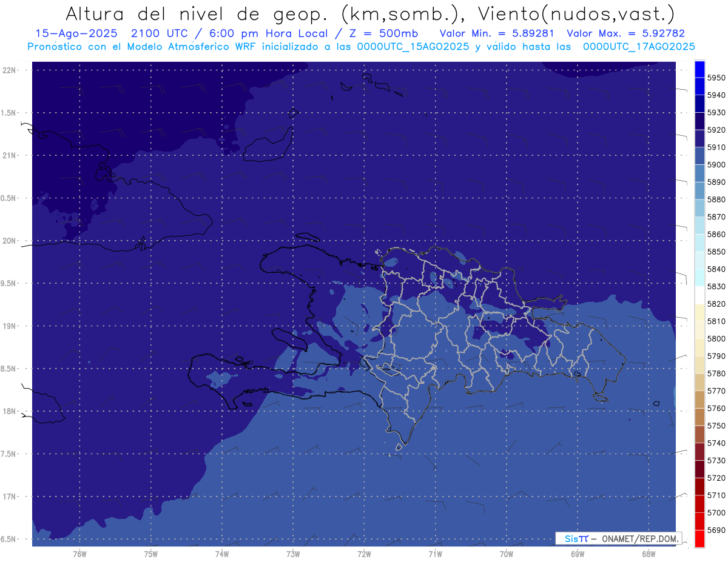The image size is (728, 562).
Task: Click the '5800' colorbar value
Action: click(x=716, y=339)
